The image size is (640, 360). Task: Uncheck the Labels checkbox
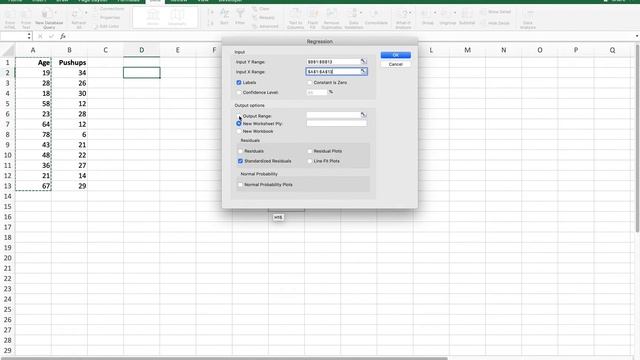coord(239,82)
